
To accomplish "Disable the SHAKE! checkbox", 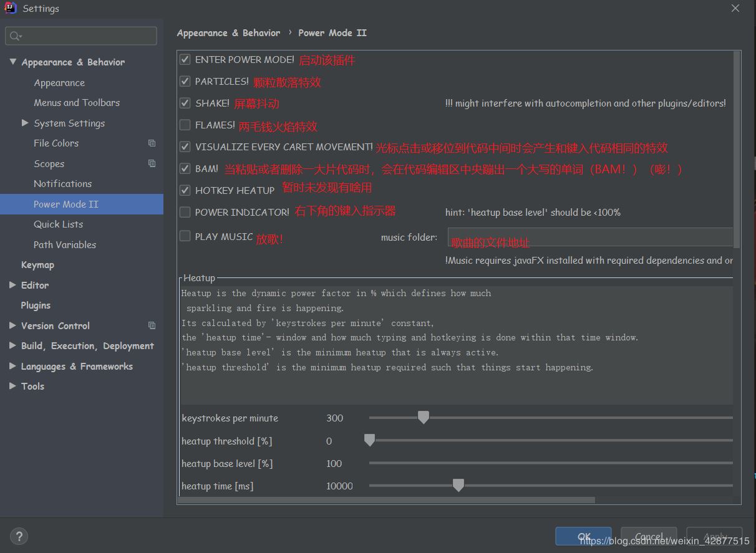I will 185,103.
